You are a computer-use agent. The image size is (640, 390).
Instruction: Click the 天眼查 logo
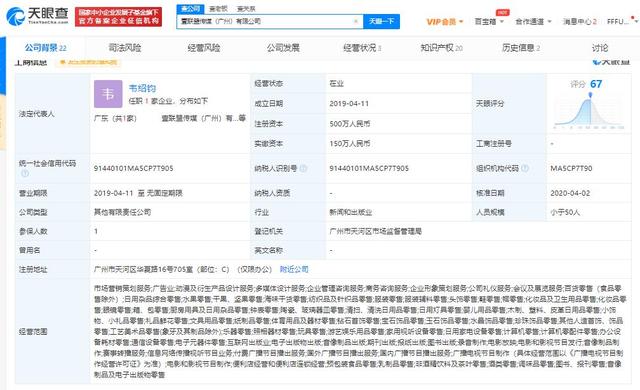pos(38,16)
